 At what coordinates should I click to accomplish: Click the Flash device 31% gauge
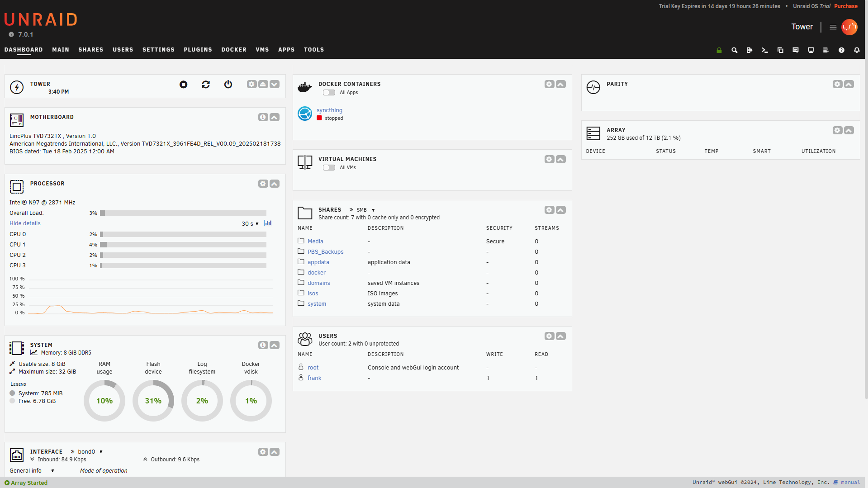[153, 401]
